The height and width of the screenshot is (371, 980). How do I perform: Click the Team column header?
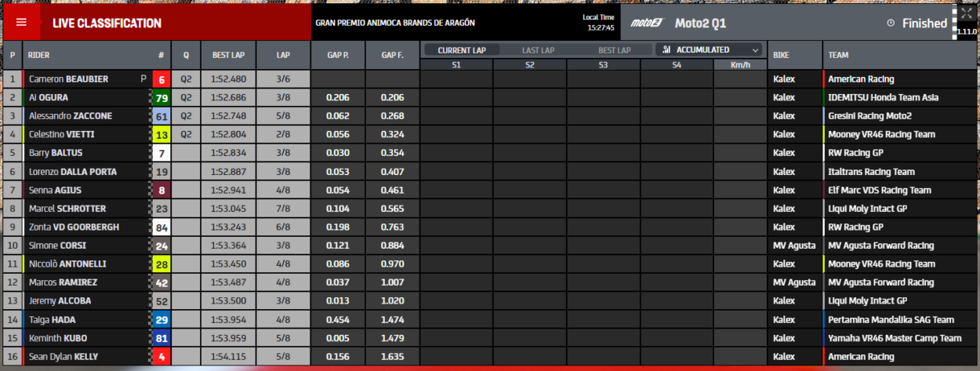pos(900,55)
